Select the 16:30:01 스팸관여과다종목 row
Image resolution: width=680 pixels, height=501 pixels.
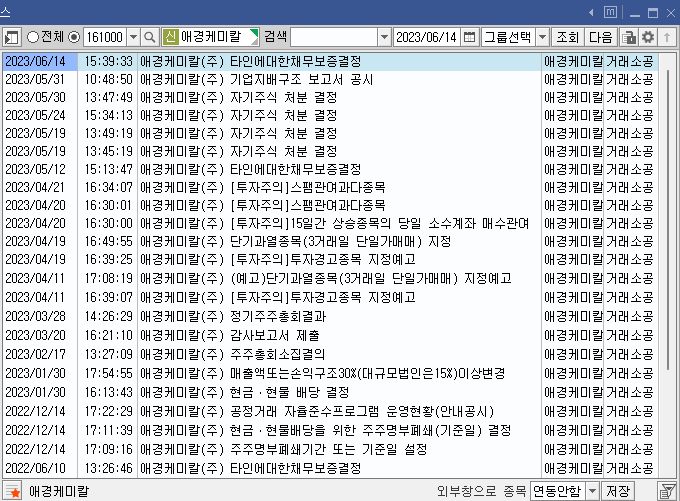tap(330, 205)
